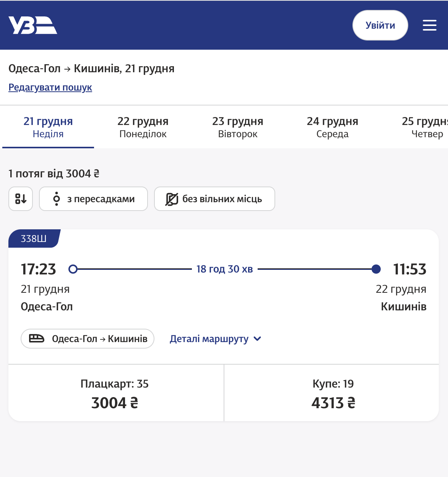
Task: Select the 24 грудня Середа tab
Action: point(333,127)
